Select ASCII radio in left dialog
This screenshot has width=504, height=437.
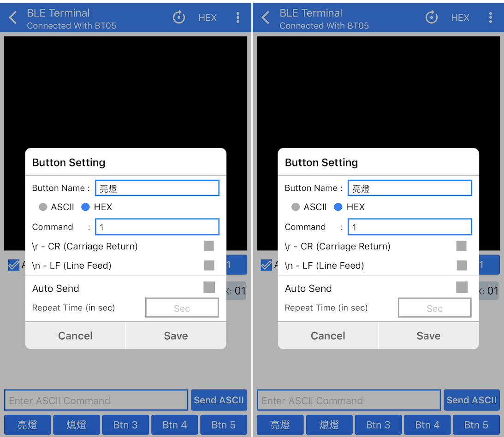pos(43,207)
